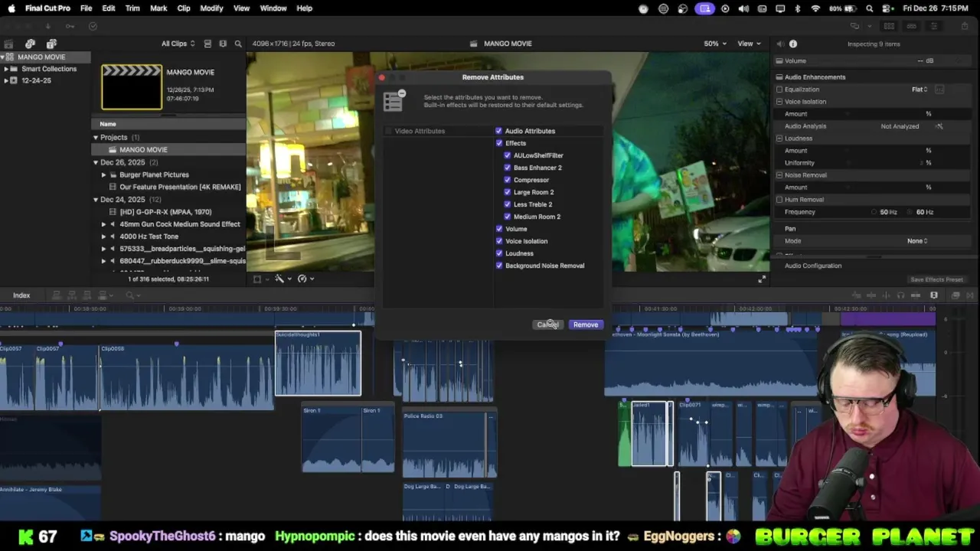Cancel the Remove Attributes dialog
Screen dimensions: 980x551
click(548, 324)
